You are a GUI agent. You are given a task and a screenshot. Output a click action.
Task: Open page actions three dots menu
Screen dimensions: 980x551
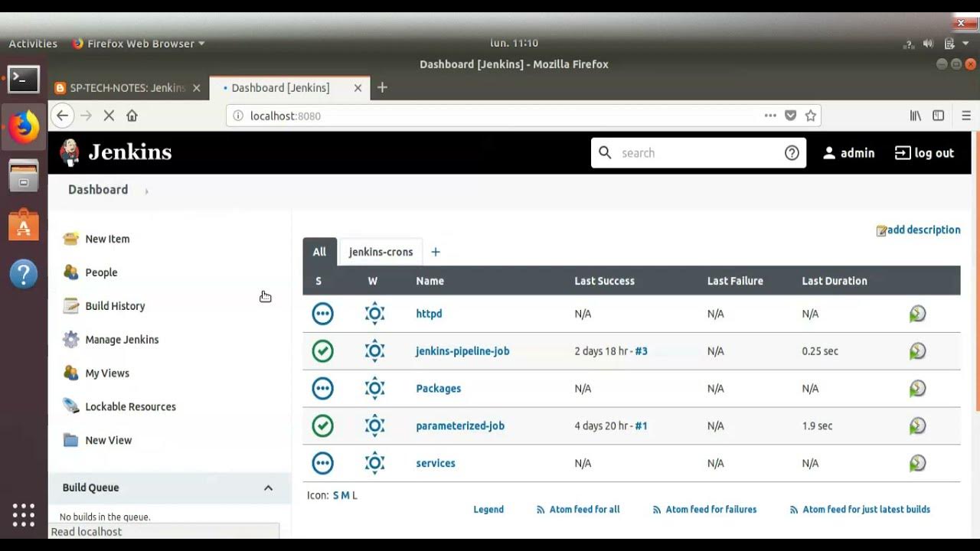pos(770,116)
